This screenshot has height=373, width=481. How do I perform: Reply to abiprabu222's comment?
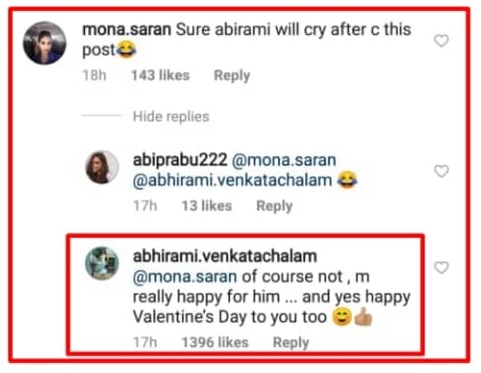coord(274,206)
